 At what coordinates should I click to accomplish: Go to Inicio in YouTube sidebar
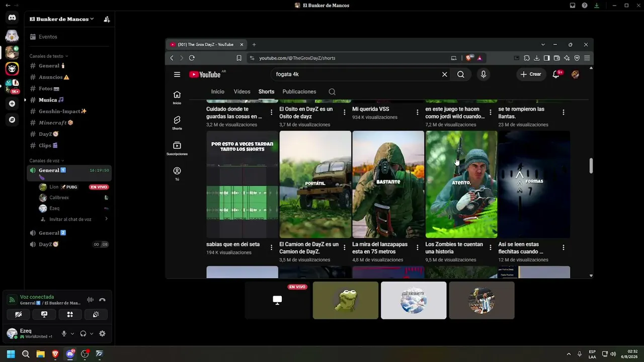pos(177,98)
